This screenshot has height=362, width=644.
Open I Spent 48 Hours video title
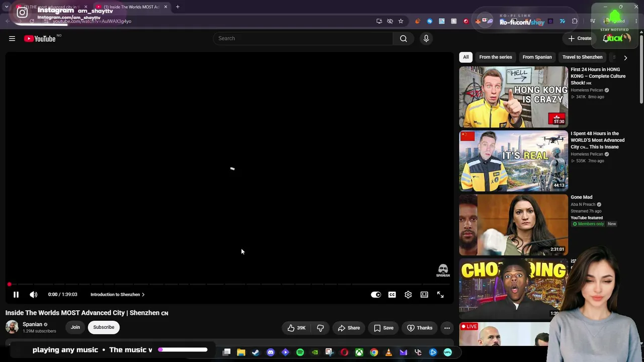coord(598,140)
